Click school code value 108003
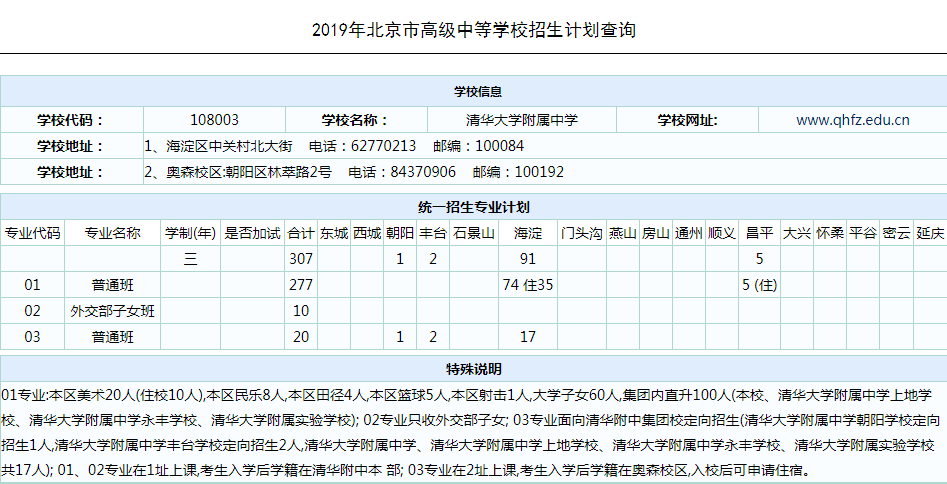The width and height of the screenshot is (947, 484). point(214,120)
